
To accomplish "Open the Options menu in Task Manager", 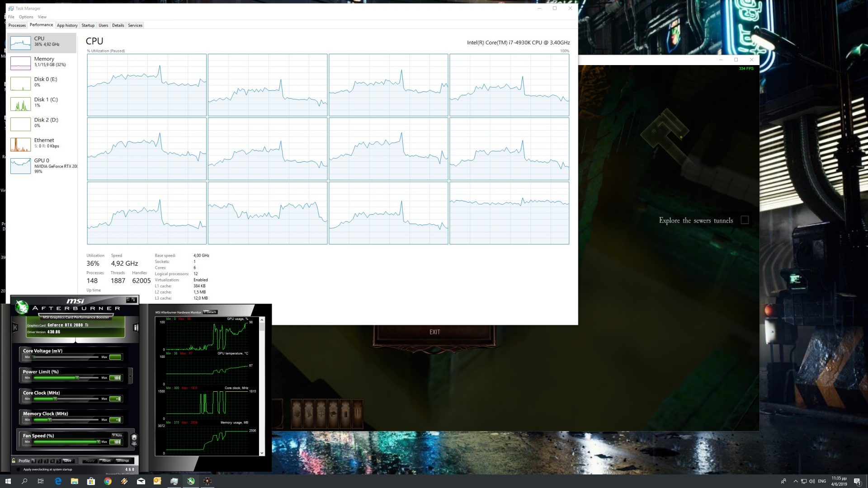I will [26, 17].
